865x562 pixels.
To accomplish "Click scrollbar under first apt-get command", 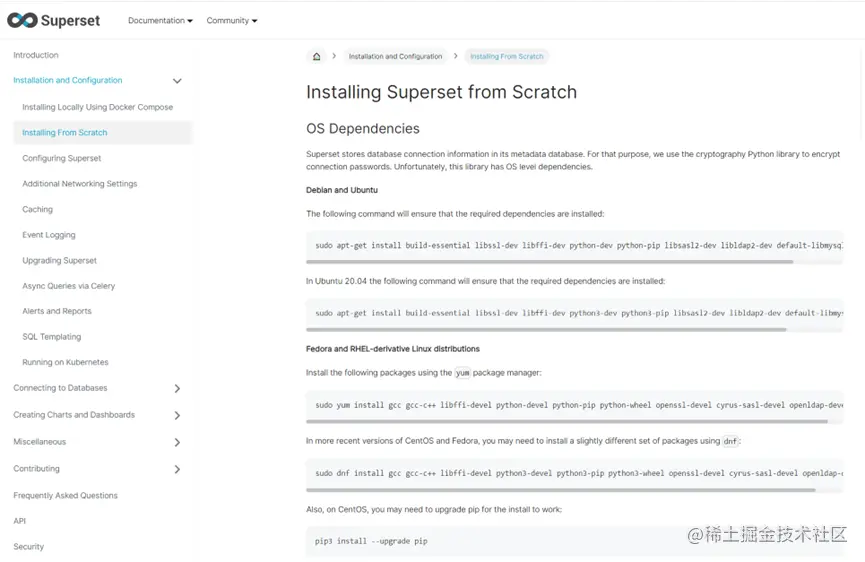I will [x=550, y=262].
